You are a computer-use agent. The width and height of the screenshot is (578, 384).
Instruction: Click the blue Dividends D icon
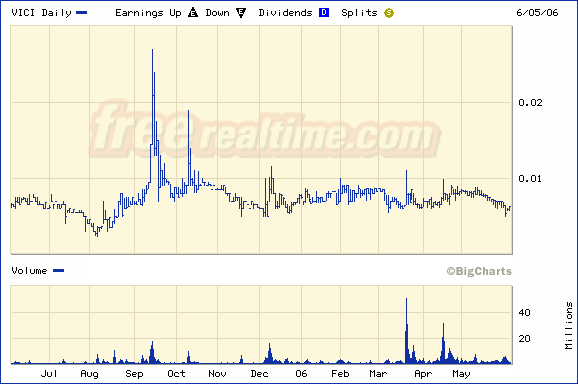point(324,13)
